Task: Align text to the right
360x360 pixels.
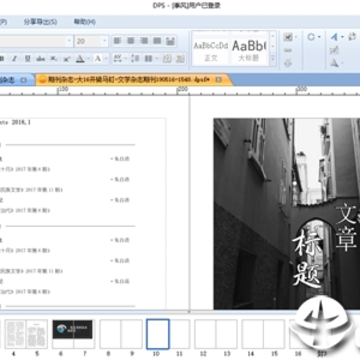Action: tap(144, 41)
